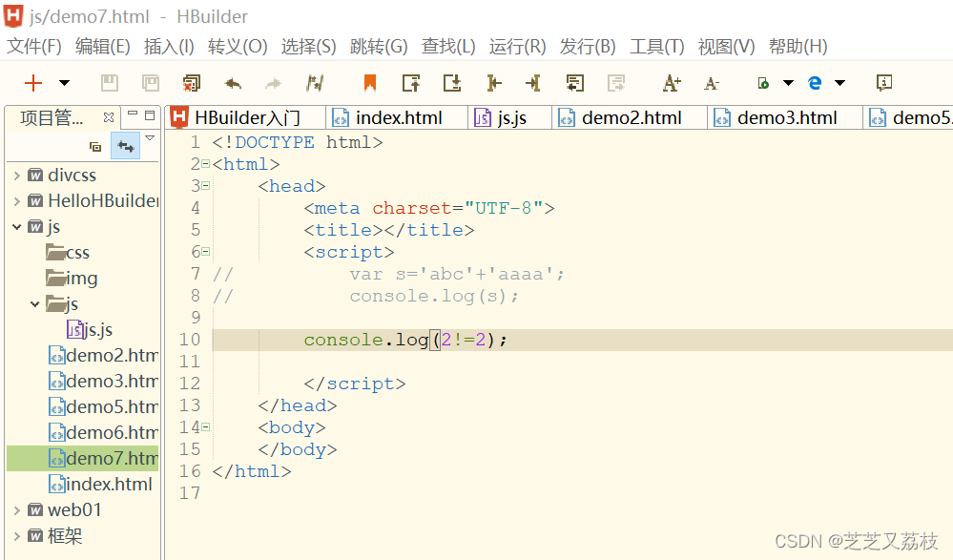Fold the head tag at line 3
This screenshot has height=560, width=953.
pyautogui.click(x=205, y=185)
